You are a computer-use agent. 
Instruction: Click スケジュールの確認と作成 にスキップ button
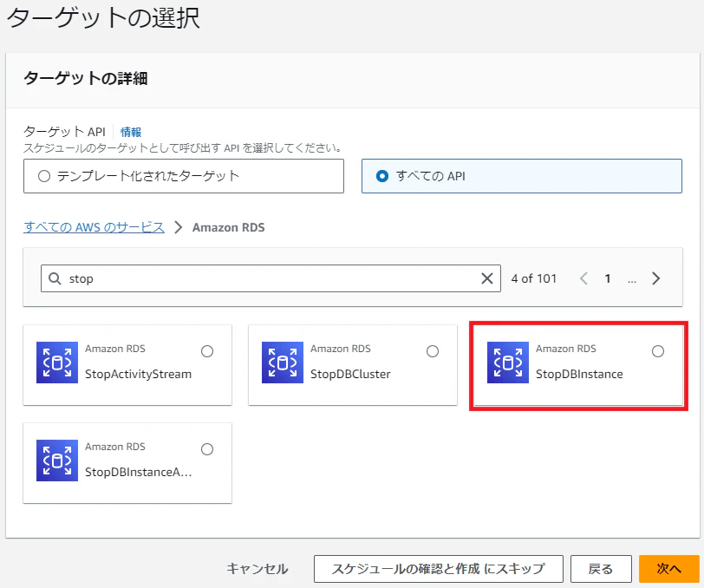[x=438, y=569]
